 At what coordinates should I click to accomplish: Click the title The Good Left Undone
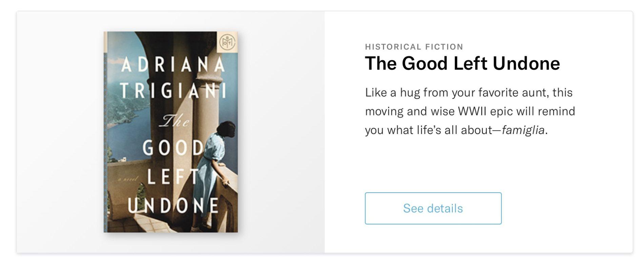(462, 63)
